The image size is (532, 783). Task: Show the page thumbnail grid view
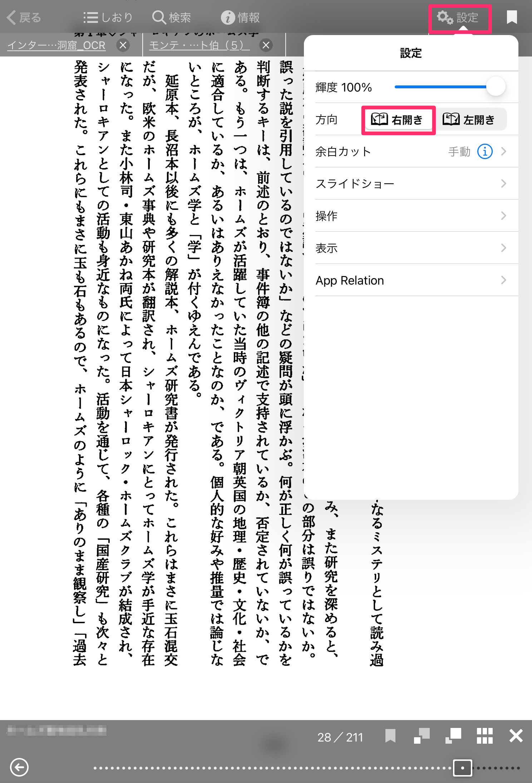[x=484, y=736]
